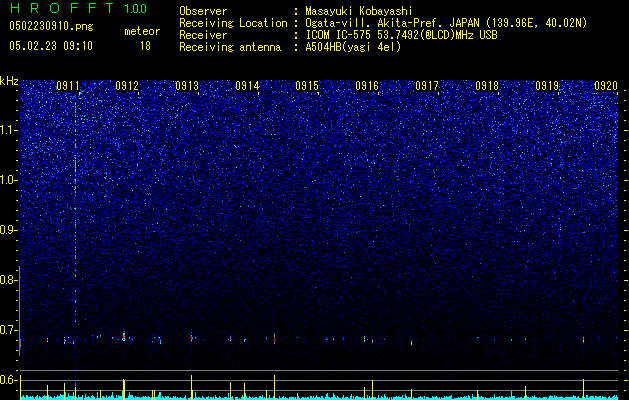Select the date stamp 05.02.23 09:10
This screenshot has height=400, width=629.
tap(51, 46)
